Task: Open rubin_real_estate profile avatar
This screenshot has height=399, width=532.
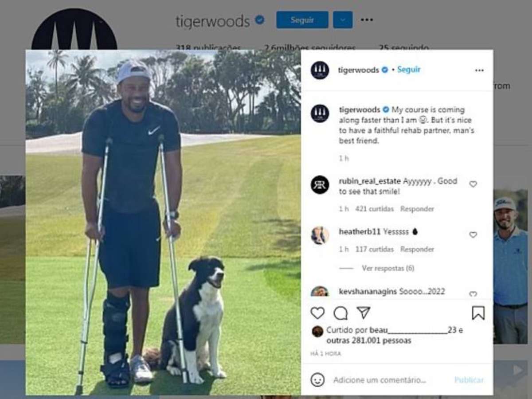Action: pyautogui.click(x=320, y=185)
